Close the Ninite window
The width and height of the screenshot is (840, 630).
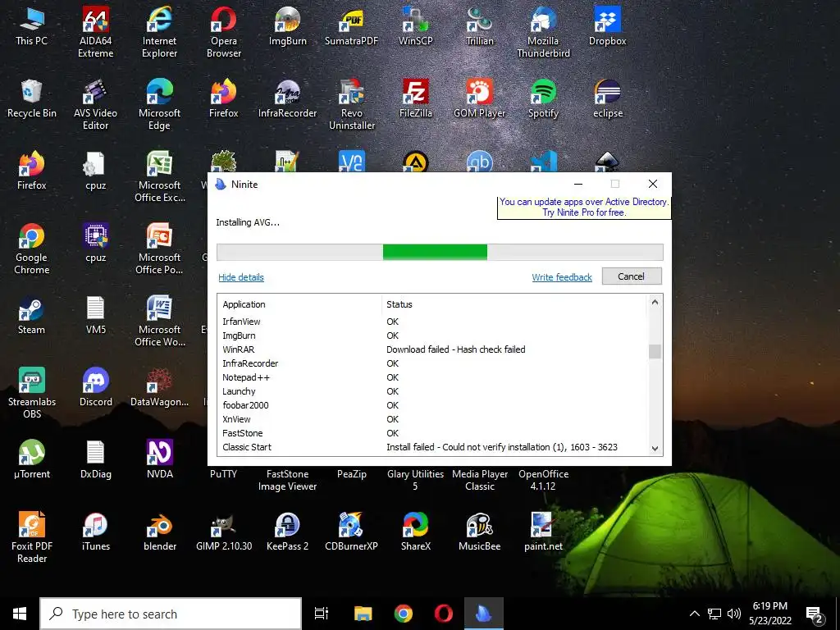pos(652,184)
